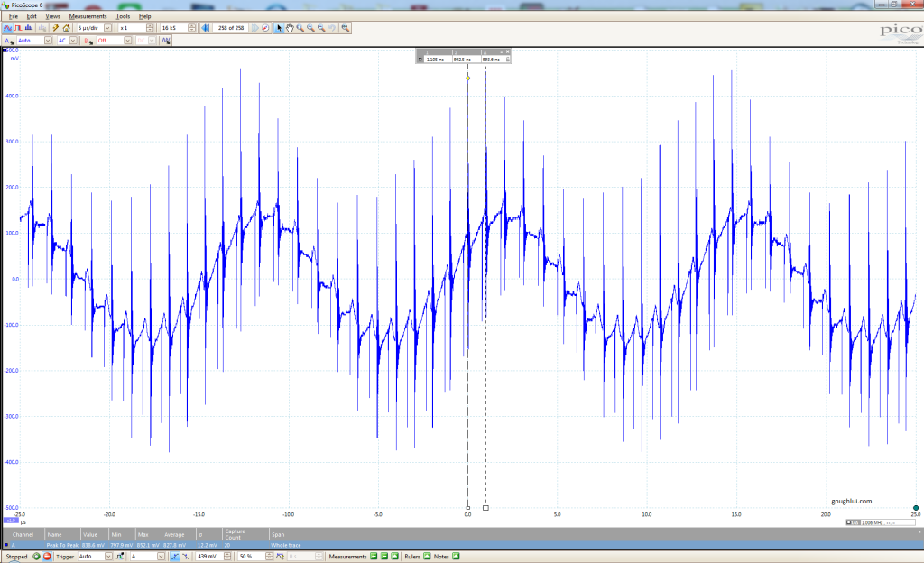The height and width of the screenshot is (563, 924).
Task: Open channel A range Auto dropdown
Action: pyautogui.click(x=49, y=41)
